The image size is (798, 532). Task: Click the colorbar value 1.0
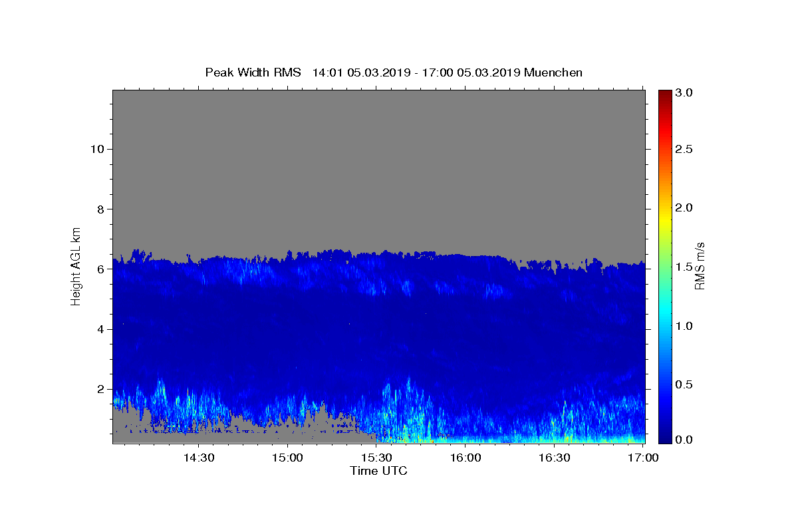click(x=684, y=326)
